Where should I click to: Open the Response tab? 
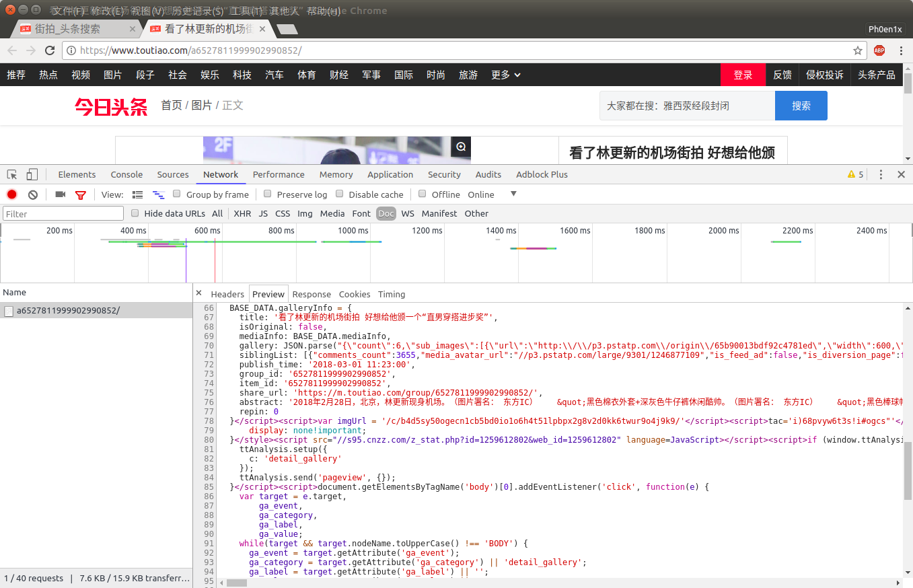[x=312, y=294]
